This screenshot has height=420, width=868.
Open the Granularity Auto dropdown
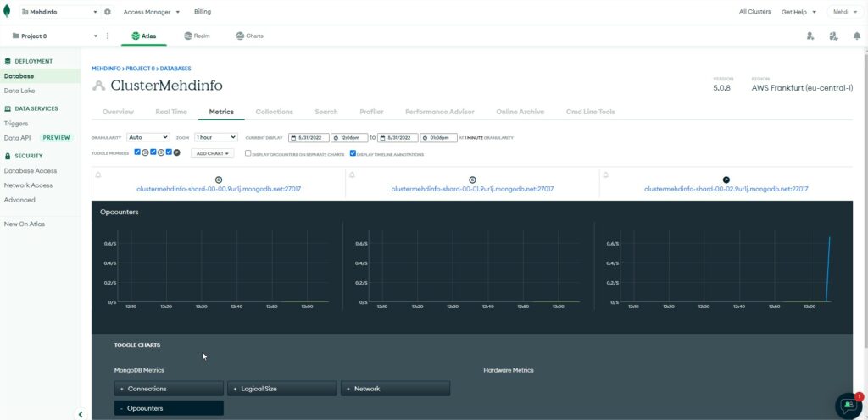coord(147,137)
